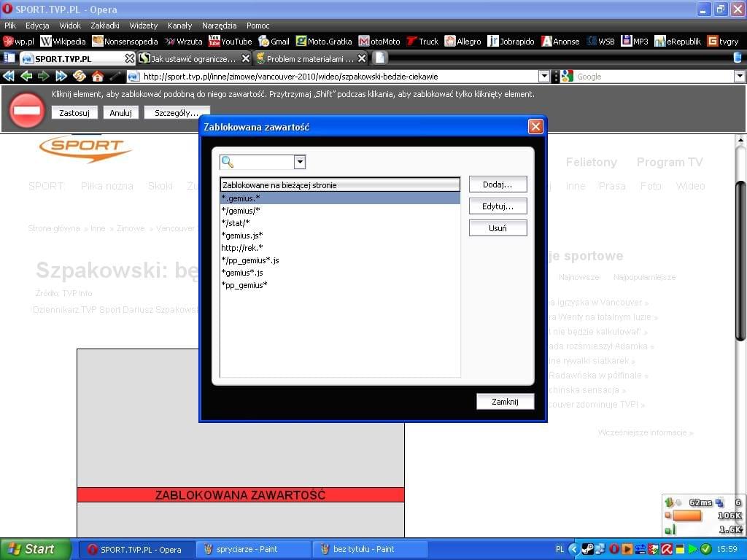Image resolution: width=747 pixels, height=560 pixels.
Task: Open the Wikipedia bookmark
Action: [x=63, y=42]
